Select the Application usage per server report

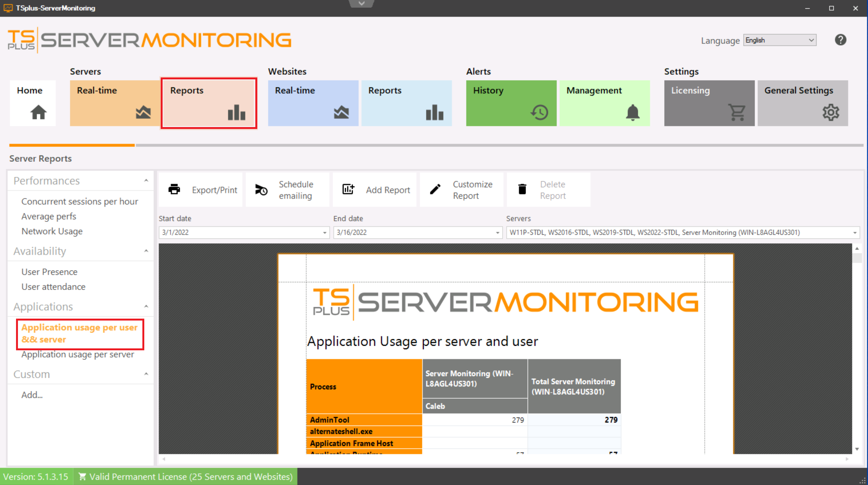click(77, 354)
